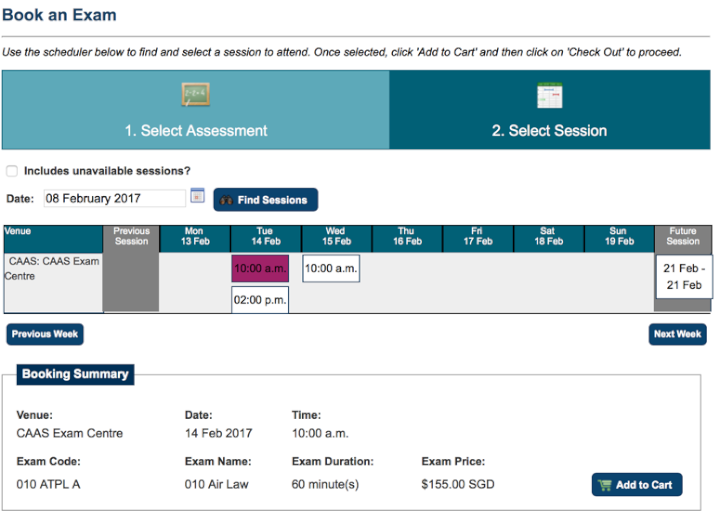Click the Tue 14 Feb column header
720x526 pixels.
click(265, 237)
